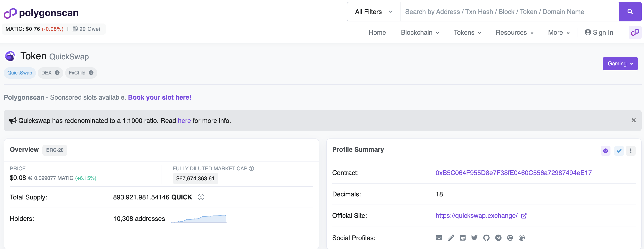Click the Decimals value 18

(439, 194)
